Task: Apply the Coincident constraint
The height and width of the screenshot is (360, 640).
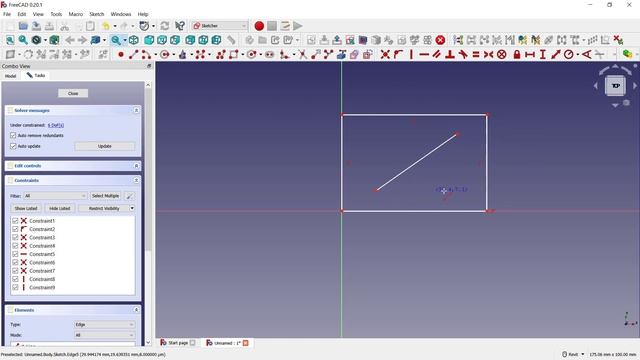Action: click(385, 54)
